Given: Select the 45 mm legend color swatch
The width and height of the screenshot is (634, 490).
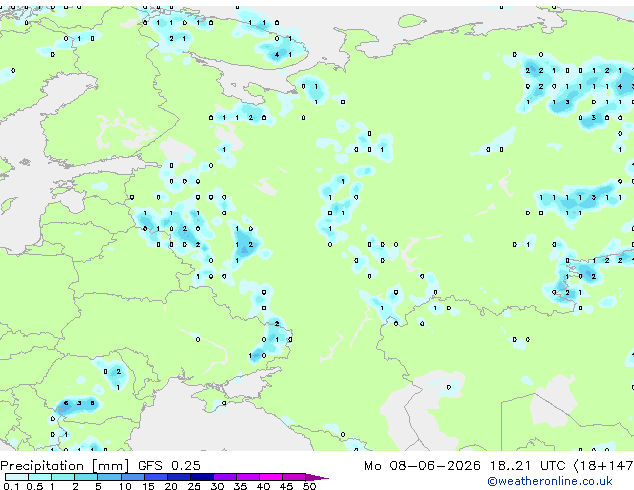Looking at the screenshot, I should (x=294, y=477).
